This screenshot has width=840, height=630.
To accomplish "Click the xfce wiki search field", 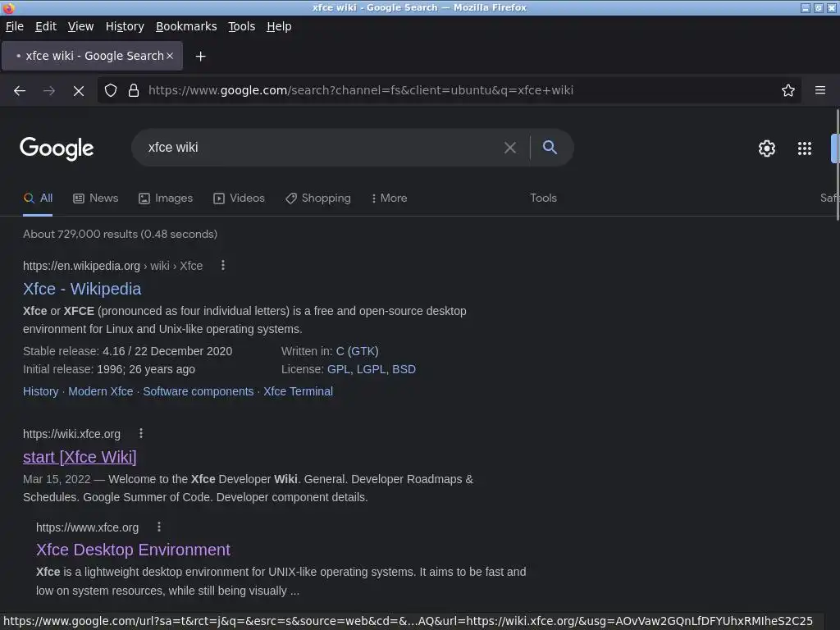I will click(x=322, y=148).
